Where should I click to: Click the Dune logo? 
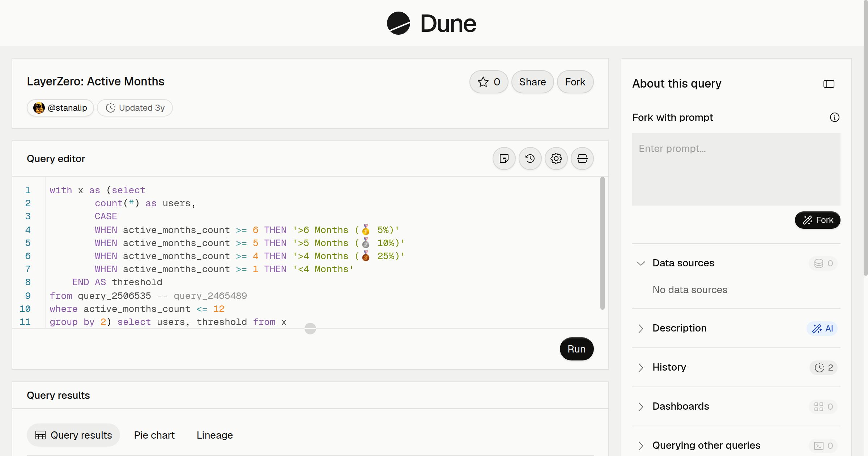tap(431, 23)
